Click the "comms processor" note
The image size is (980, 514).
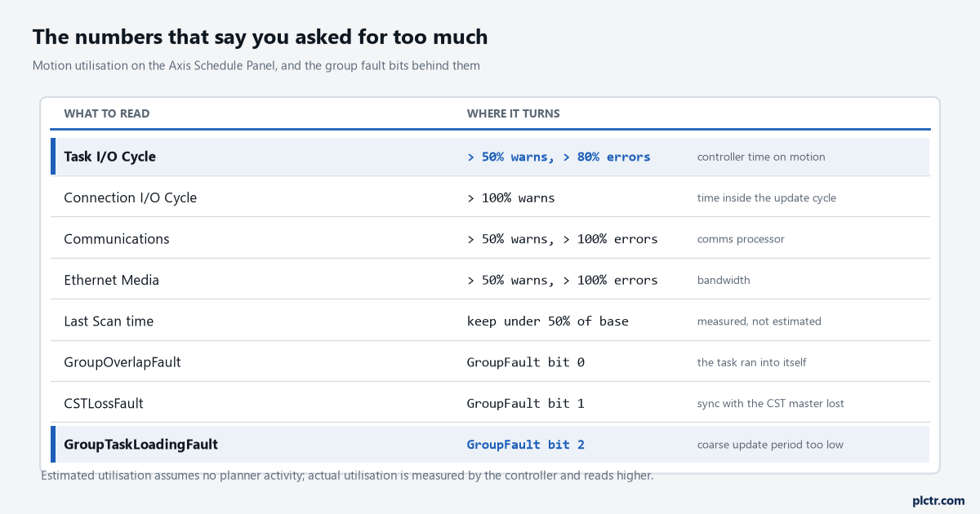pos(741,239)
